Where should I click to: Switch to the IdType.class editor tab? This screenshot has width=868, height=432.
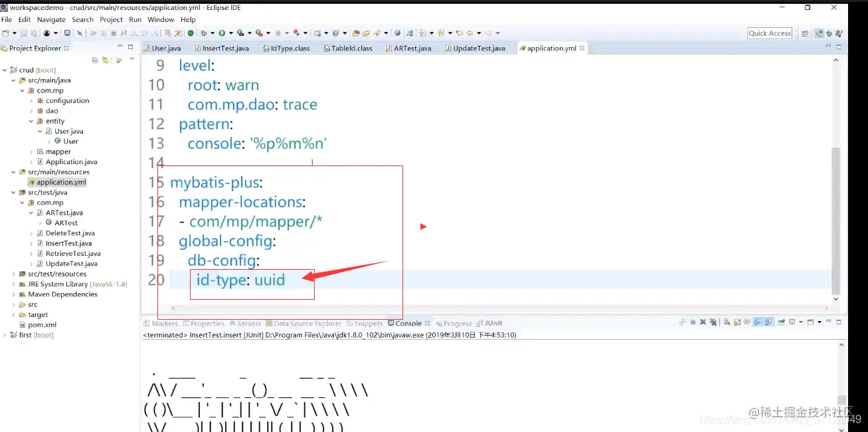click(286, 48)
